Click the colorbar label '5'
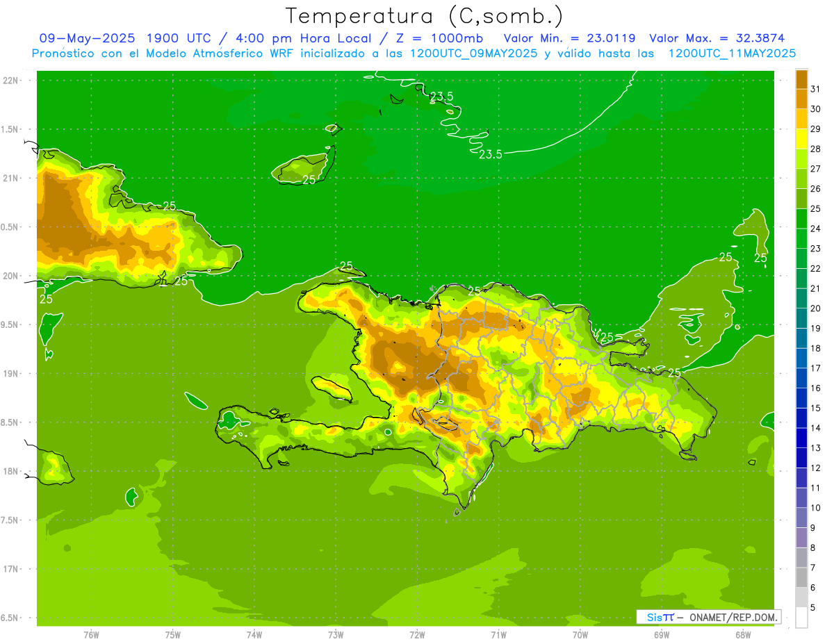Image resolution: width=834 pixels, height=644 pixels. click(x=813, y=607)
